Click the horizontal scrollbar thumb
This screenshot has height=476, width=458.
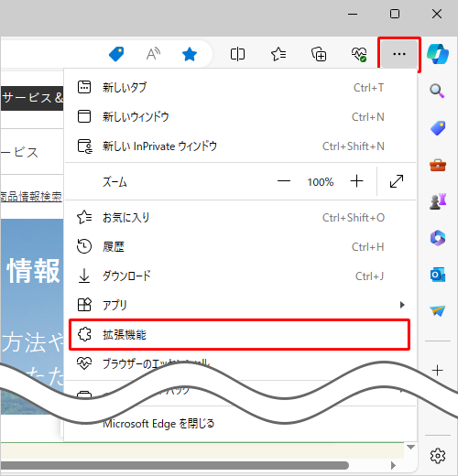tap(175, 465)
